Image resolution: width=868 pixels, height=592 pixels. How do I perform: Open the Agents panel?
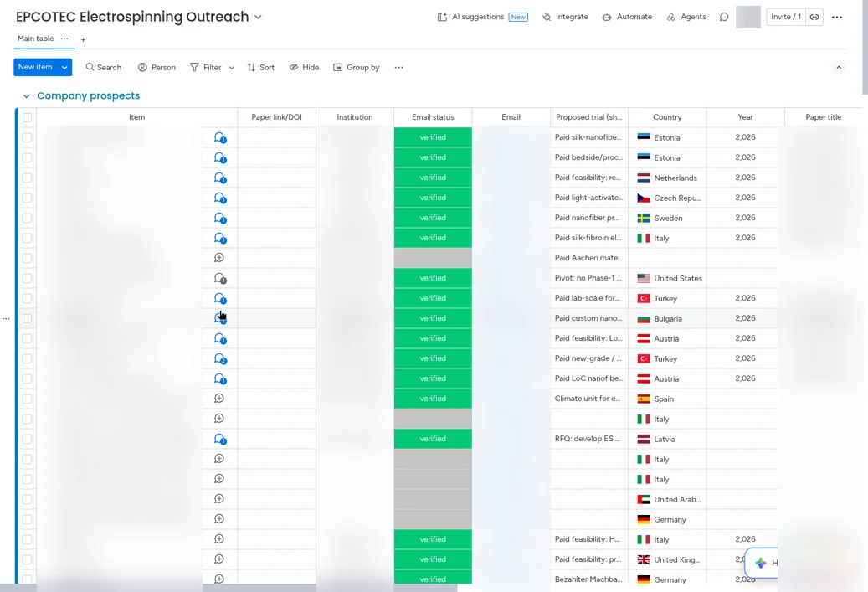[686, 18]
